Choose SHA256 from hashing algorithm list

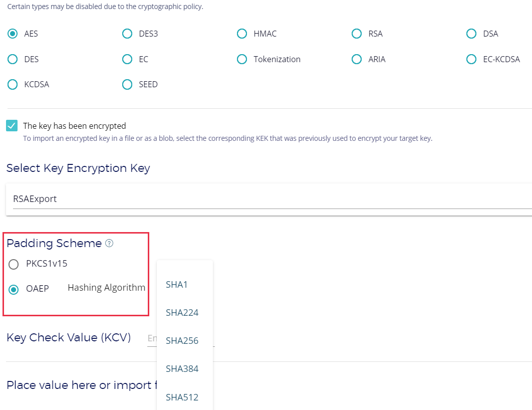pyautogui.click(x=182, y=341)
